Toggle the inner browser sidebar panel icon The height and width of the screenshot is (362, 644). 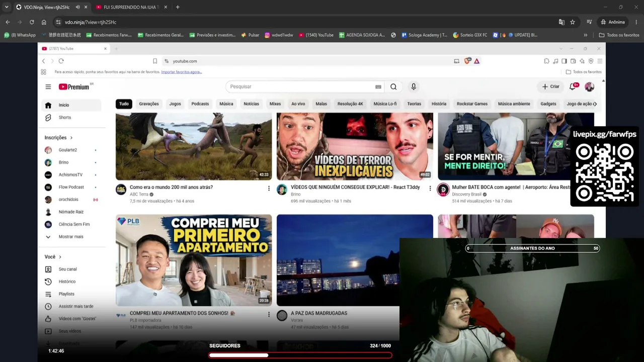click(x=564, y=61)
